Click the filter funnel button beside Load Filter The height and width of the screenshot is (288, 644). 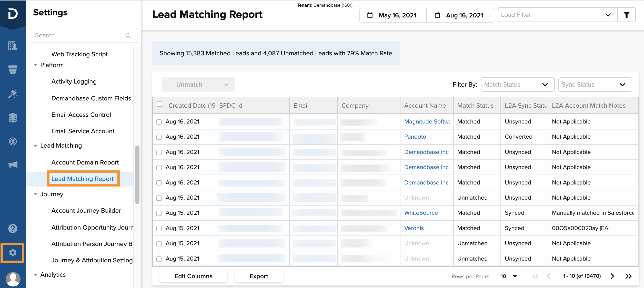point(626,15)
